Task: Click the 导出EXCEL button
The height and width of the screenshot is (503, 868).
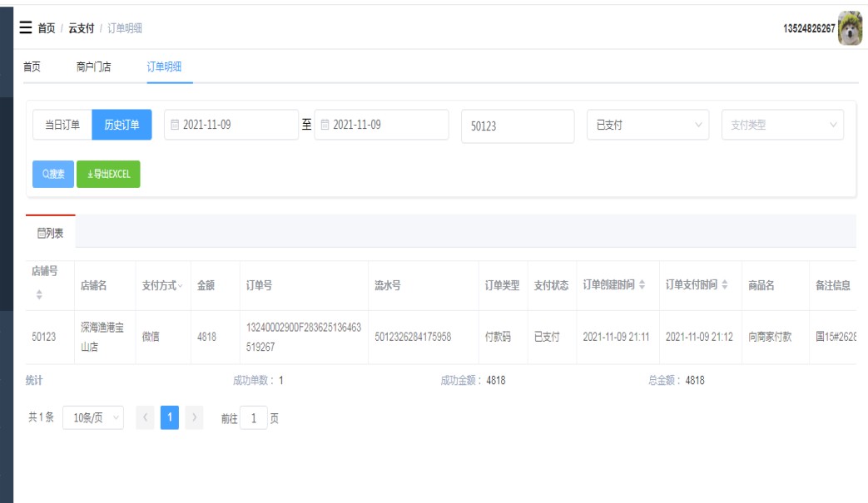Action: [x=108, y=174]
